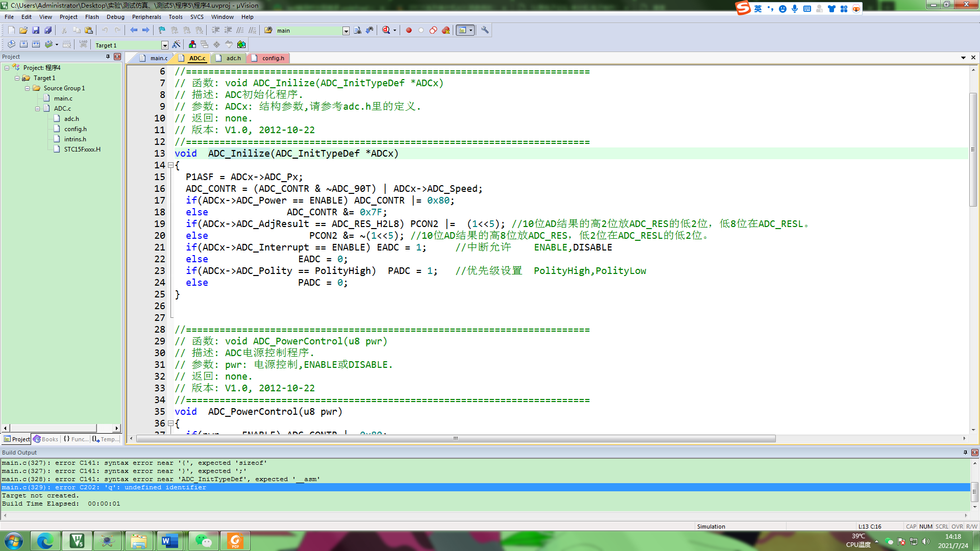Open the Peripherals menu

click(x=146, y=17)
